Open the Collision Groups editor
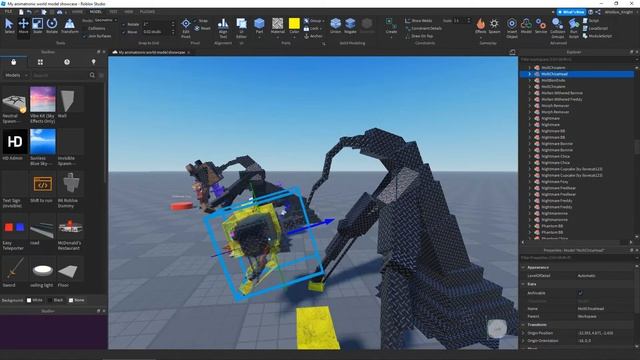 tap(558, 28)
